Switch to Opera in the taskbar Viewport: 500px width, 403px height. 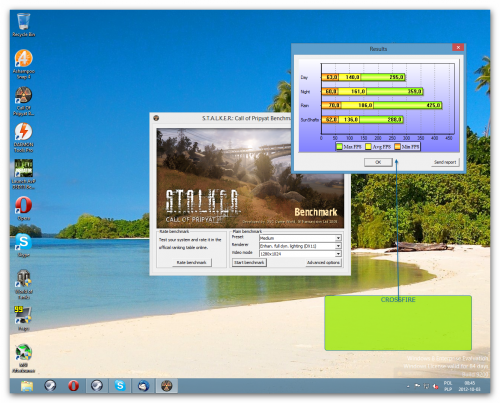tap(73, 386)
